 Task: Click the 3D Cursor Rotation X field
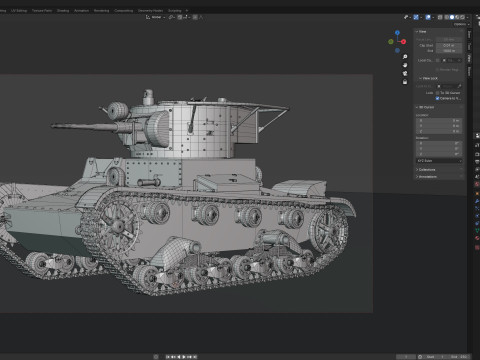coord(439,143)
